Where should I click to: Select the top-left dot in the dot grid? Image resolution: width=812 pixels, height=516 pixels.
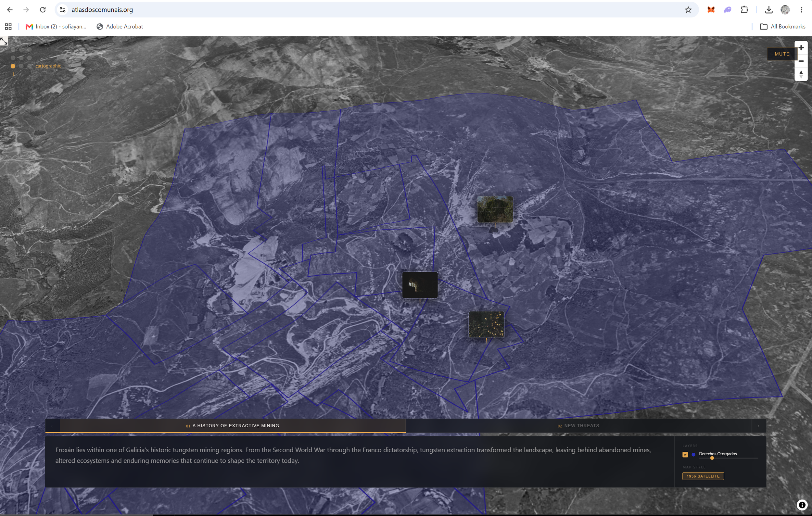13,50
